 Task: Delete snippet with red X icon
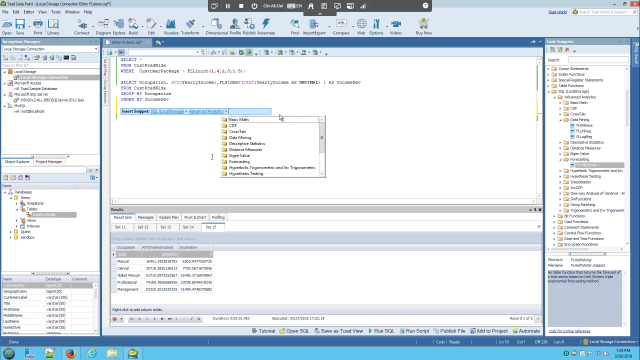[567, 49]
